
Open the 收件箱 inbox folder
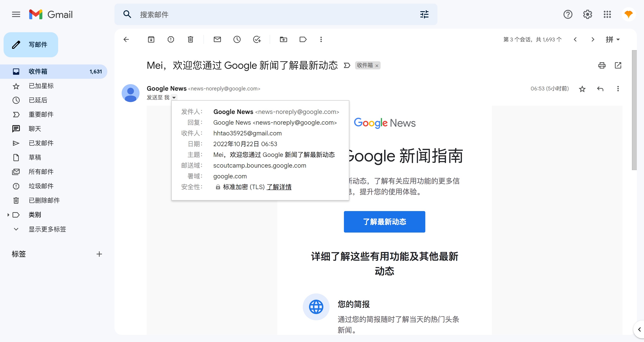(53, 72)
